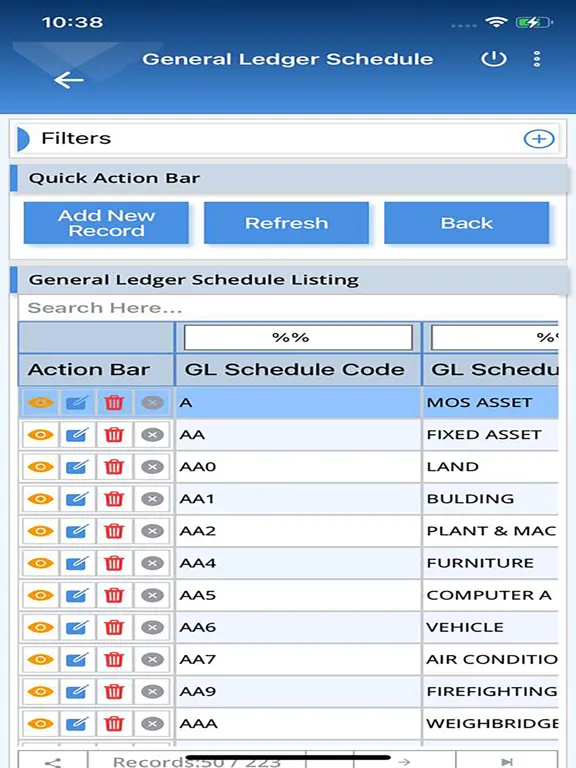Click gray X icon for record A

point(152,403)
